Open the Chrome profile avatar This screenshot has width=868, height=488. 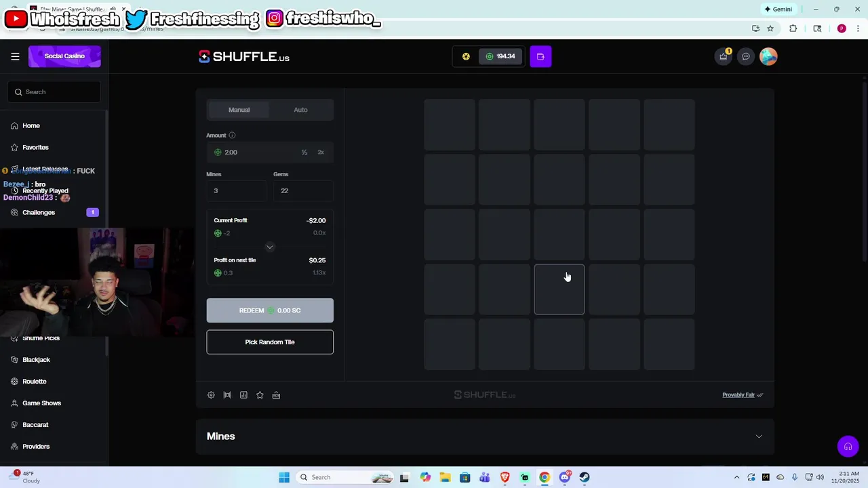[x=842, y=28]
